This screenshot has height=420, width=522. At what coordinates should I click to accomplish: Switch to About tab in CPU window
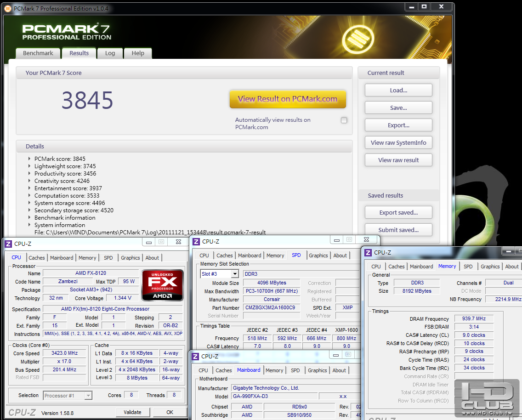point(152,258)
